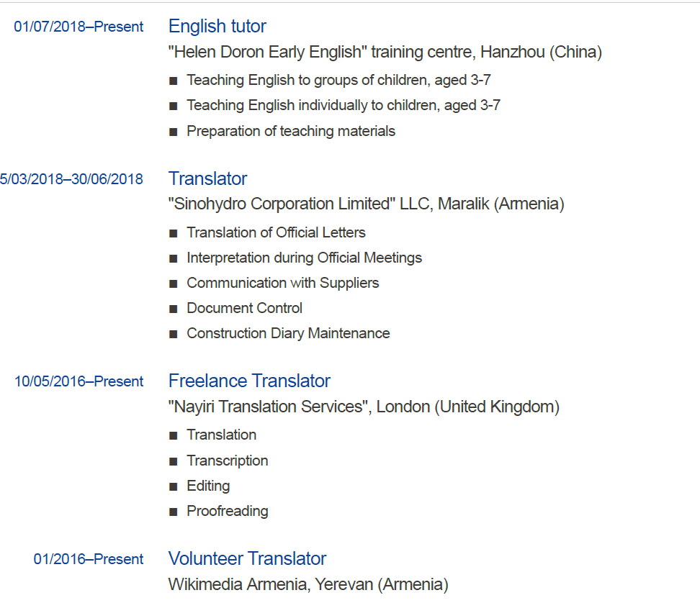This screenshot has width=700, height=603.
Task: Click the "Teaching English to groups of children" bullet
Action: 338,80
